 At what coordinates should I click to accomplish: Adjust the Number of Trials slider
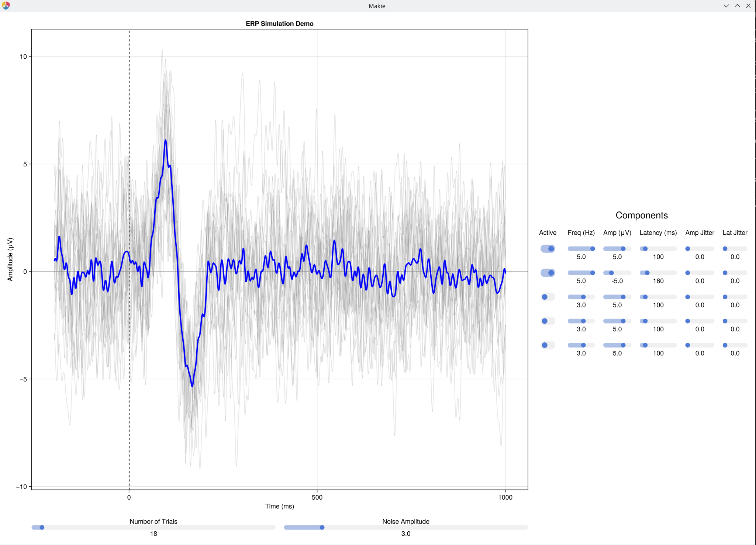[x=42, y=527]
